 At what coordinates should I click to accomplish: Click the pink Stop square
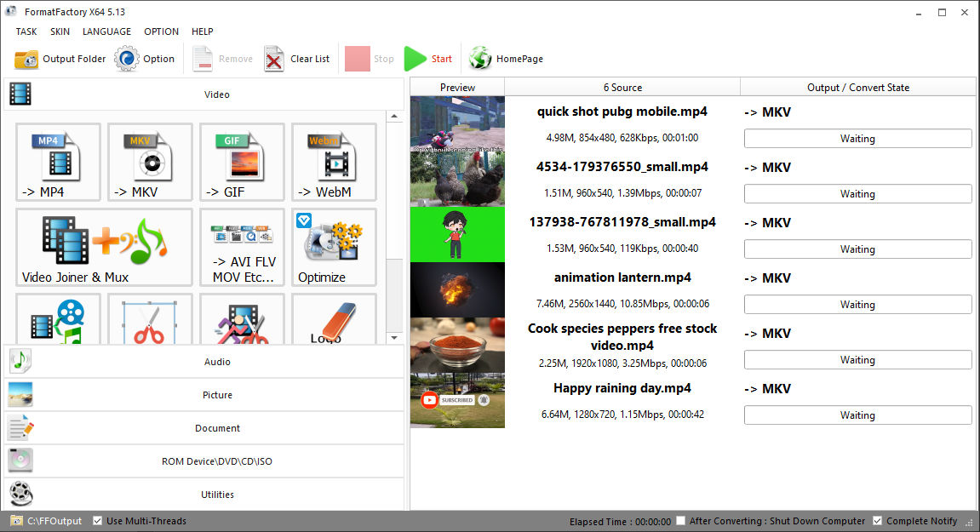coord(358,59)
